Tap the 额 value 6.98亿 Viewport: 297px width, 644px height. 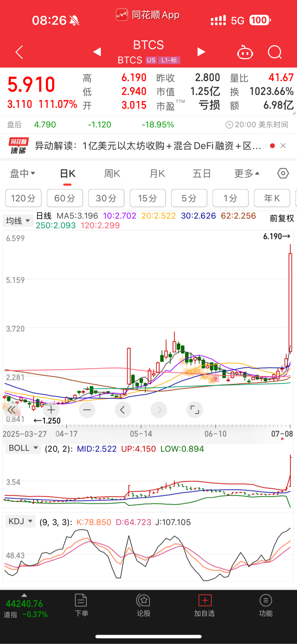click(x=278, y=105)
